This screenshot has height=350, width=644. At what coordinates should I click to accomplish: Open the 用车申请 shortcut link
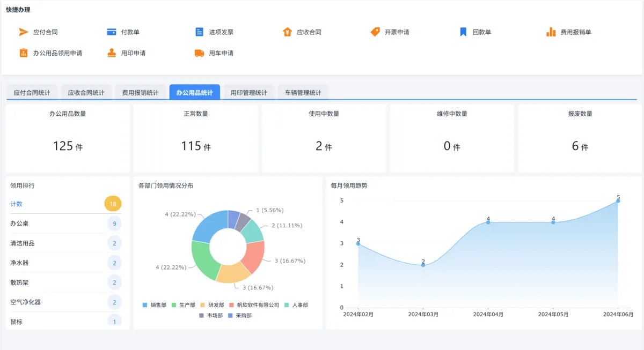click(x=221, y=53)
